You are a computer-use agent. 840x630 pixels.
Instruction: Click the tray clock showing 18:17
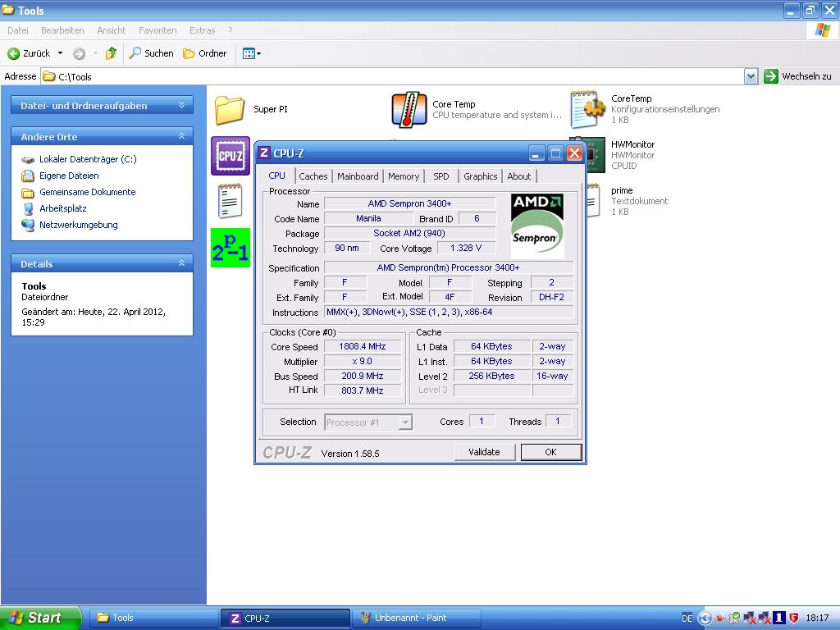point(817,619)
